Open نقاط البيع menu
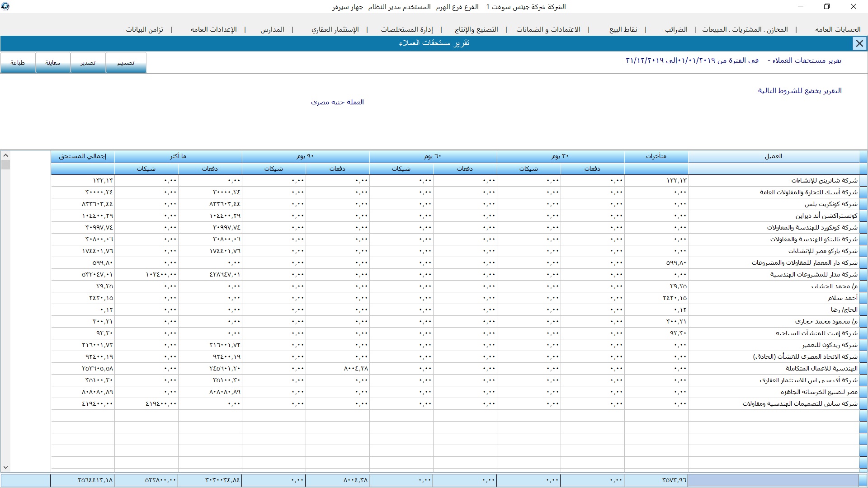 [623, 29]
